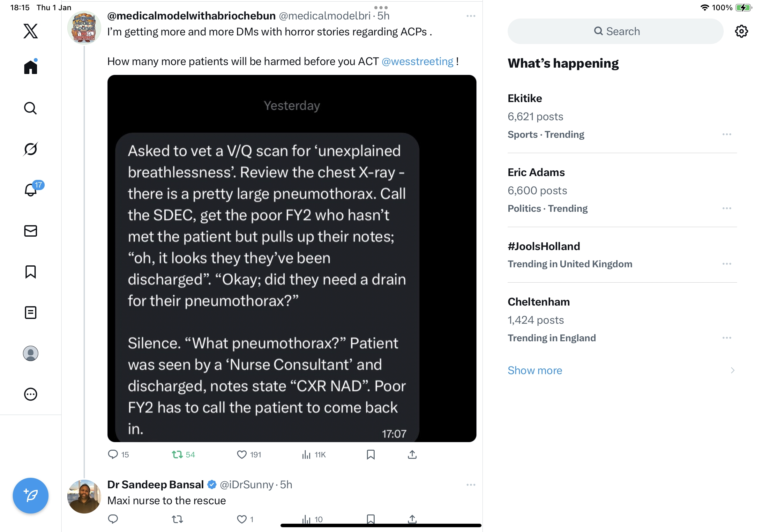Open the X home logo
This screenshot has width=762, height=532.
coord(31,31)
